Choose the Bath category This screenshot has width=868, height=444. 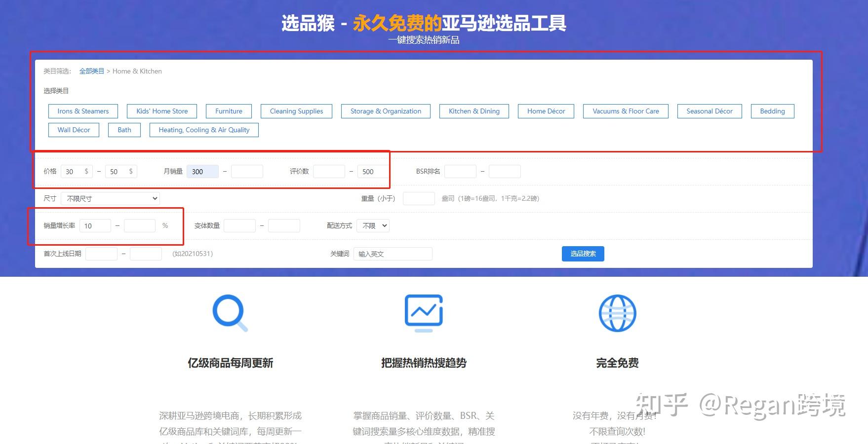click(x=124, y=130)
